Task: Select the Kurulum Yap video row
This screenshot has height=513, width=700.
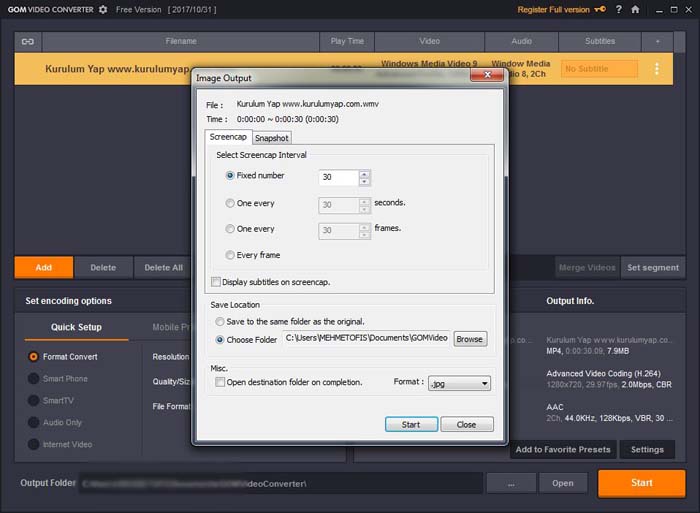Action: click(x=344, y=69)
